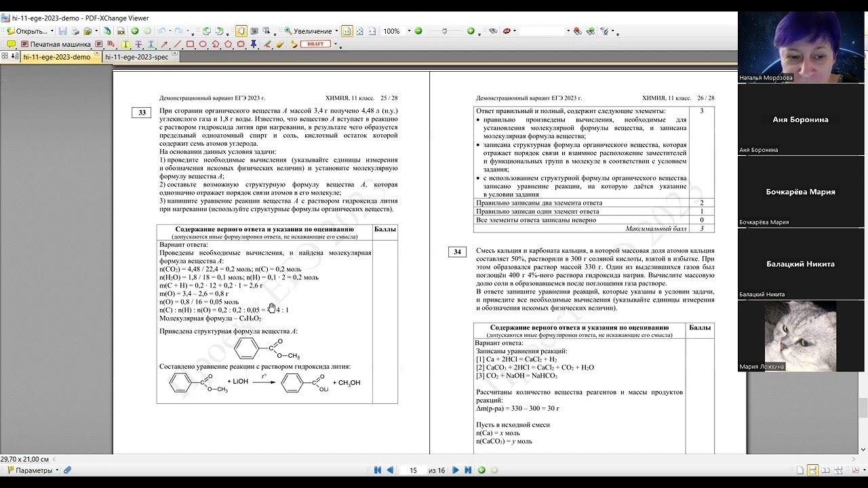
Task: Click the Save floppy disk icon
Action: 63,31
